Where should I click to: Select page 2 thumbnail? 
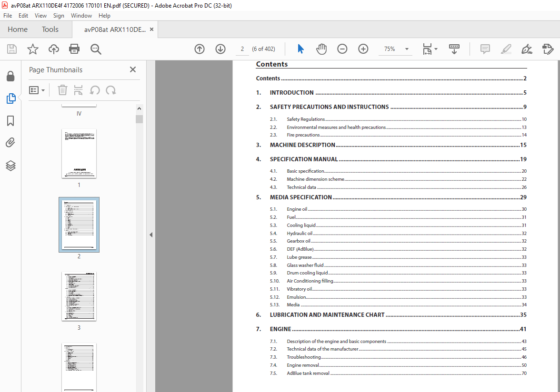click(79, 225)
